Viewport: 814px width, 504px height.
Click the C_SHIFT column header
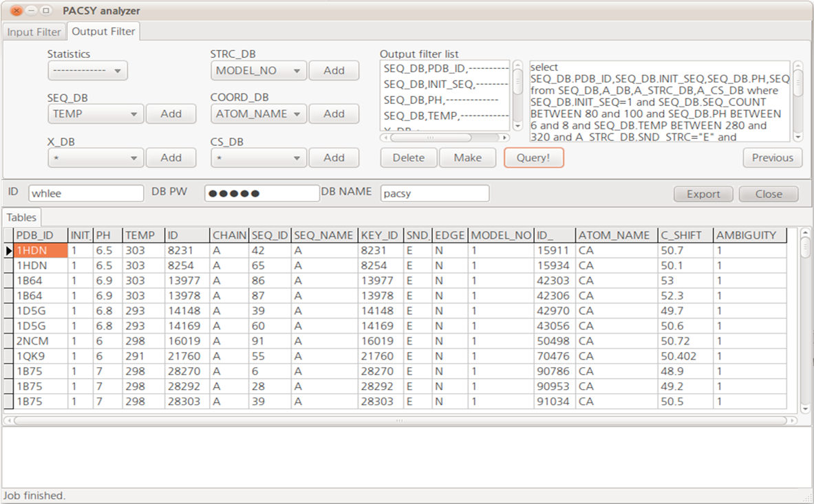click(x=685, y=235)
